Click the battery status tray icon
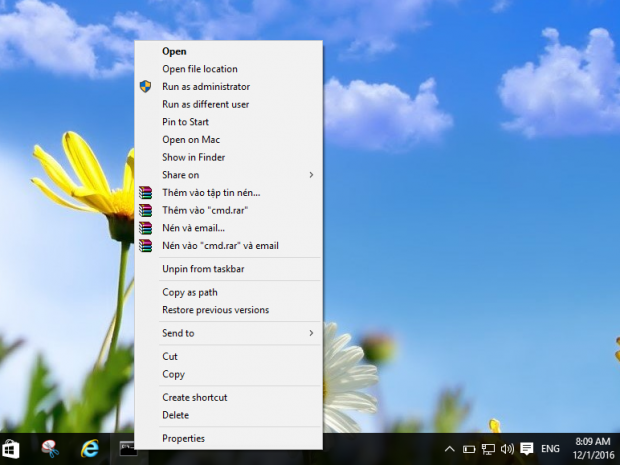Image resolution: width=620 pixels, height=465 pixels. pos(468,449)
